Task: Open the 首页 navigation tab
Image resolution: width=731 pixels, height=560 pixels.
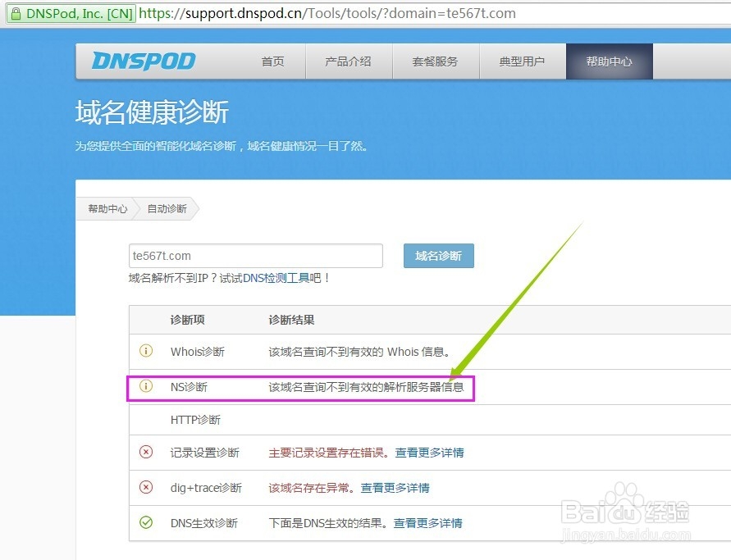Action: pyautogui.click(x=272, y=61)
